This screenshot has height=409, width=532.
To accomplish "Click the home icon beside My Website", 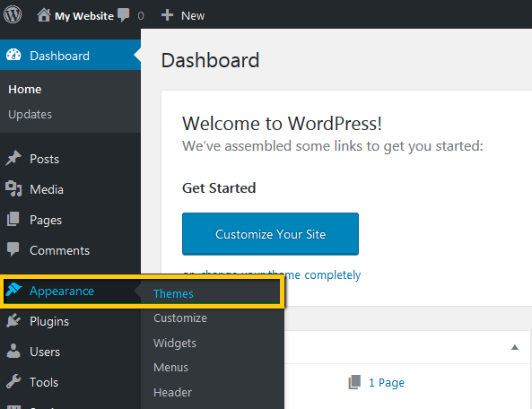I will click(44, 15).
